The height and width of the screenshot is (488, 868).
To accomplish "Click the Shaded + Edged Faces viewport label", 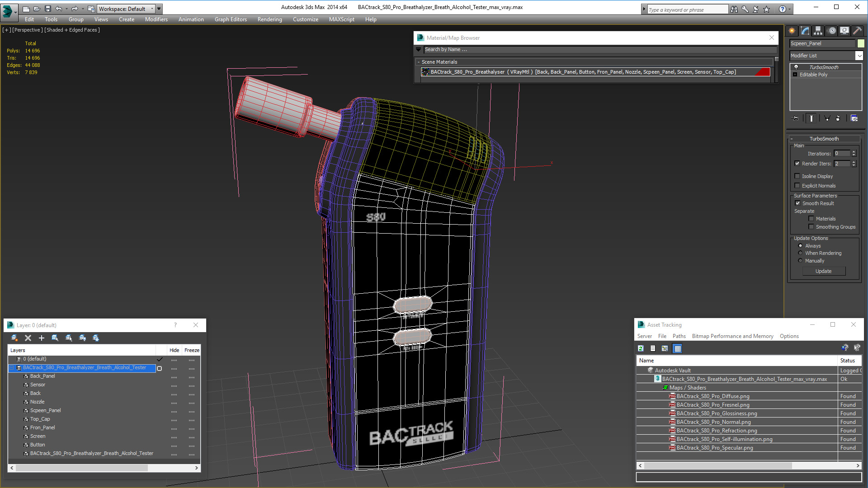I will pos(72,30).
